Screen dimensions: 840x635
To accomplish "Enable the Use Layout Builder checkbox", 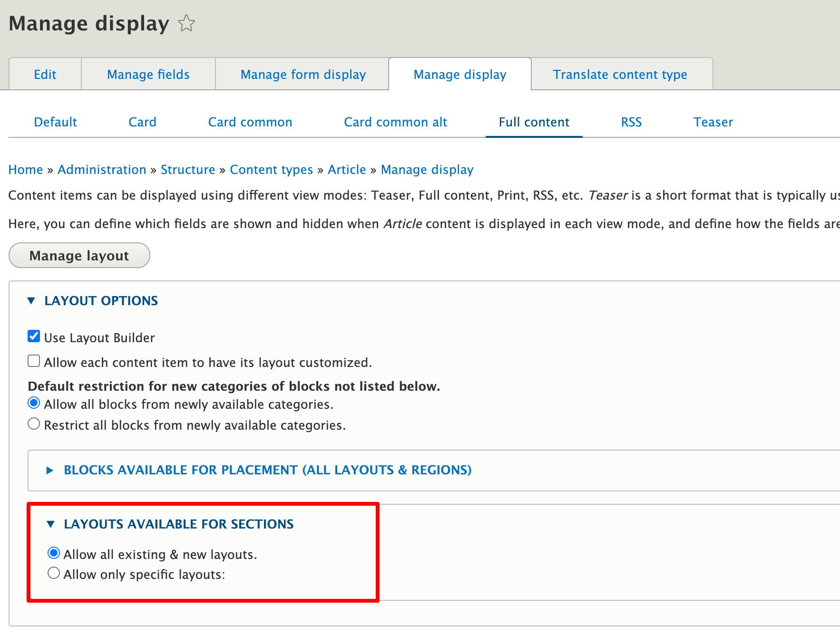I will (33, 336).
